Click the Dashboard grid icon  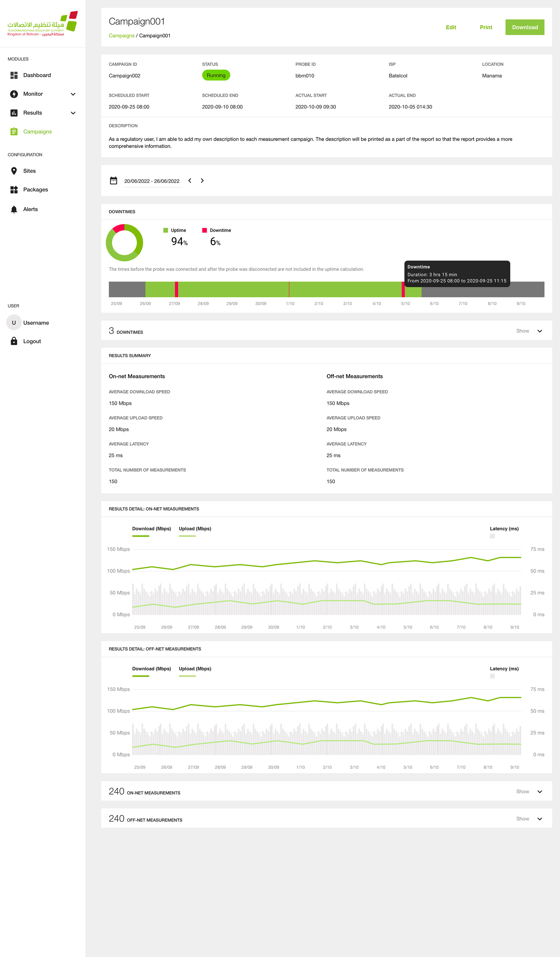(x=14, y=75)
